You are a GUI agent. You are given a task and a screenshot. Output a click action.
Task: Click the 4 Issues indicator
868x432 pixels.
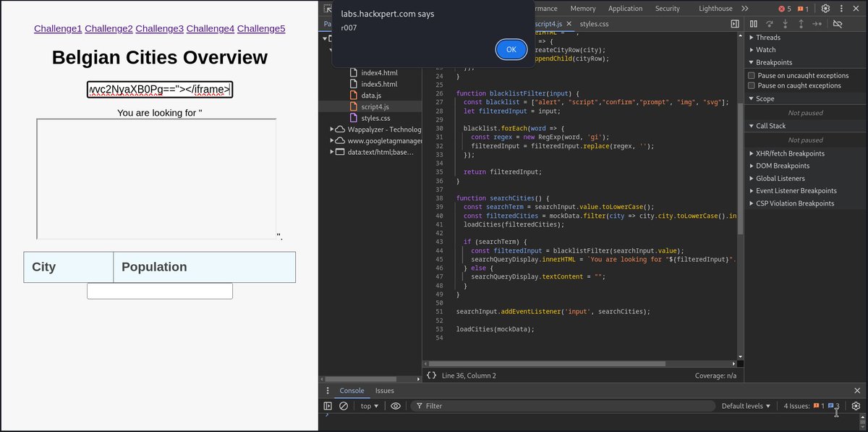(x=812, y=406)
